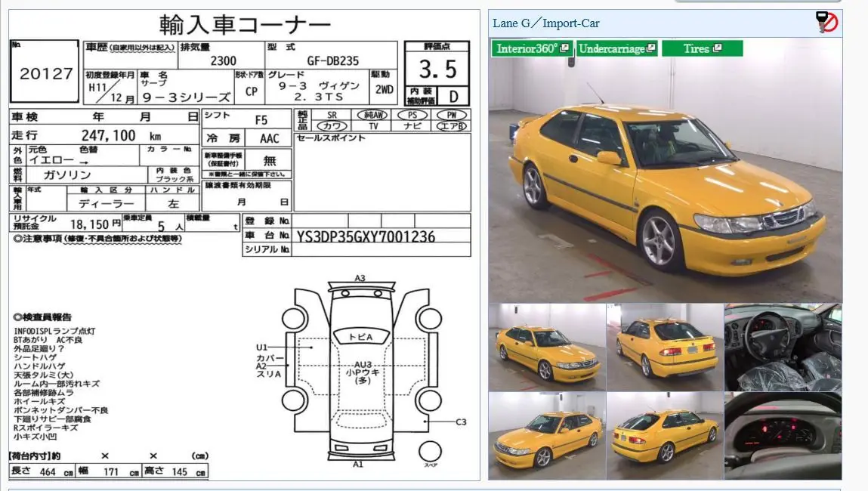868x491 pixels.
Task: Click the displacement value 2300
Action: click(x=223, y=60)
